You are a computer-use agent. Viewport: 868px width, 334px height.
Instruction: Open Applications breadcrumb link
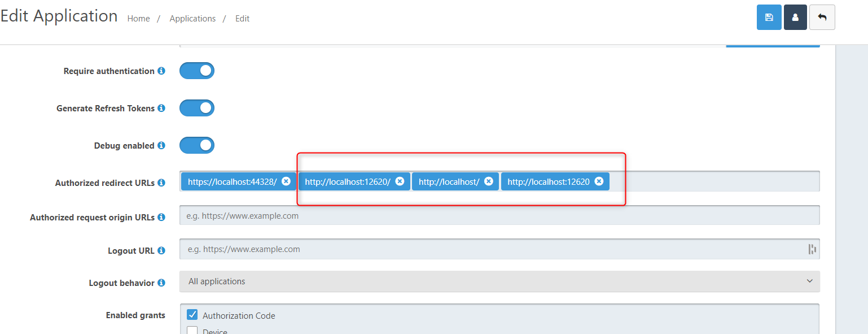point(192,19)
